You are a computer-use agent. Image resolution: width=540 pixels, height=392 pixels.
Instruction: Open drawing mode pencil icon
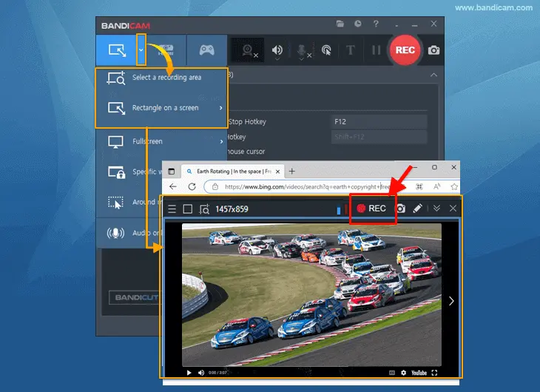417,209
